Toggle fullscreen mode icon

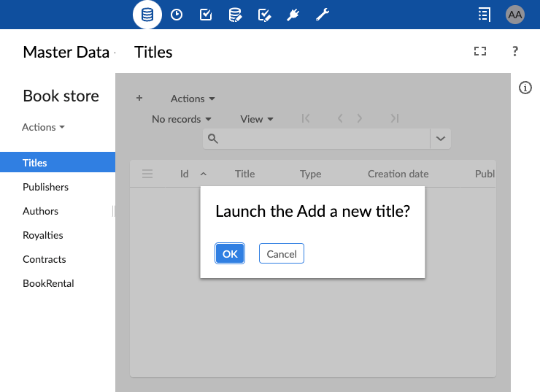[x=479, y=51]
